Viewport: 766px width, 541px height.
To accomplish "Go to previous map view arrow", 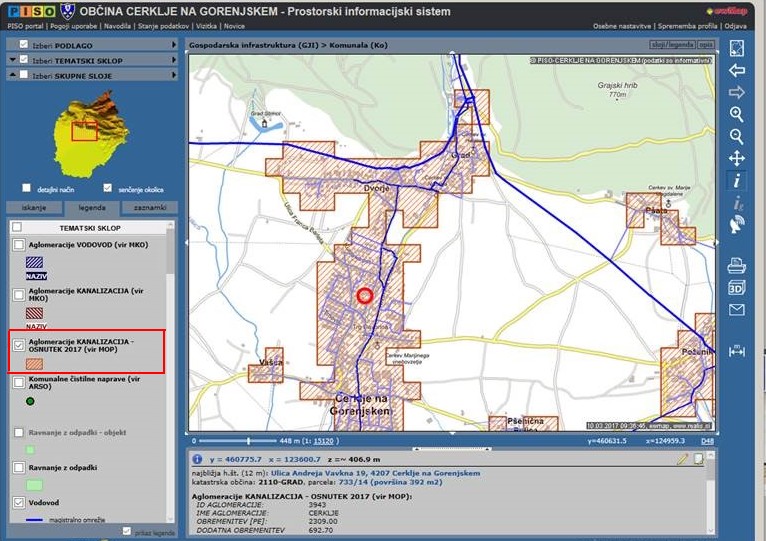I will (x=737, y=70).
